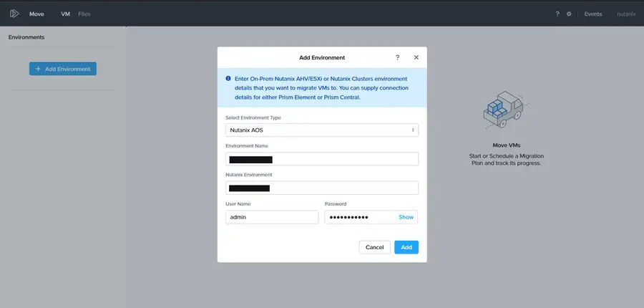The image size is (644, 308).
Task: Click the Add Environment dialog help icon
Action: click(x=397, y=57)
